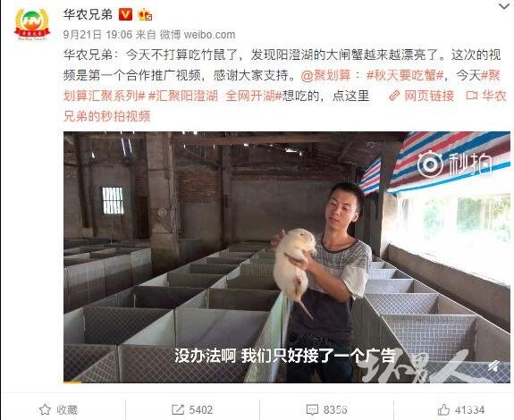Toggle 收藏 star to favorite post
514x420 pixels.
point(58,409)
